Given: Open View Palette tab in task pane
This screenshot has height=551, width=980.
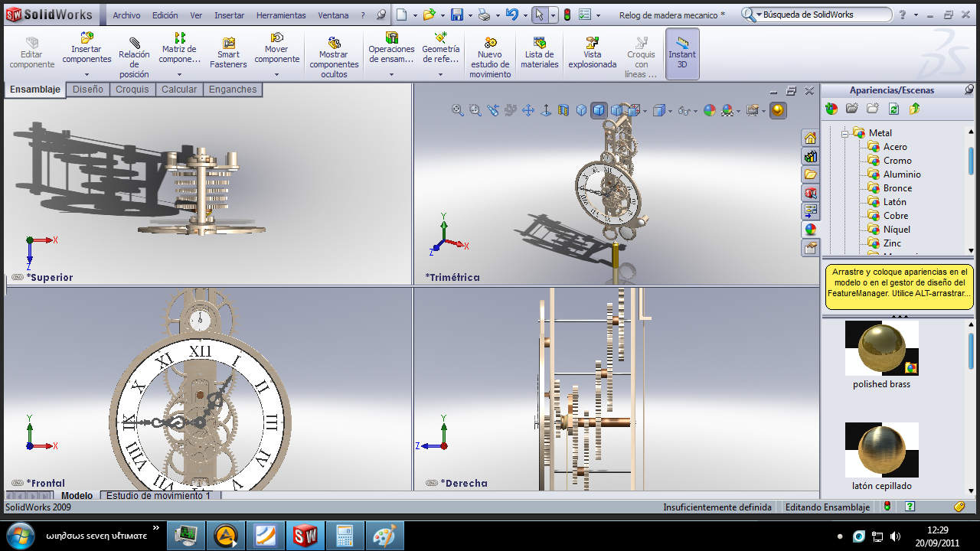Looking at the screenshot, I should (x=811, y=211).
